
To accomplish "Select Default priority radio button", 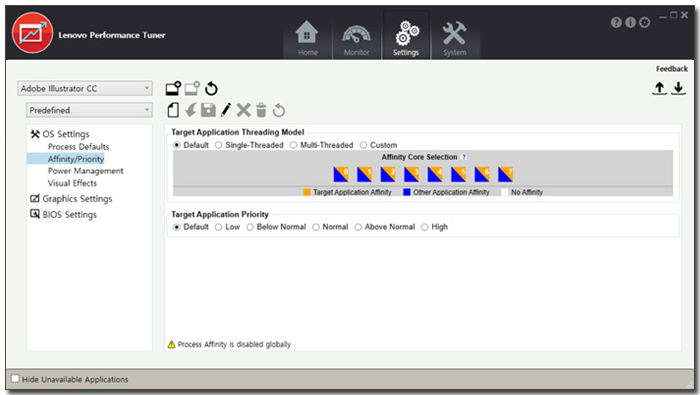I will pos(177,227).
